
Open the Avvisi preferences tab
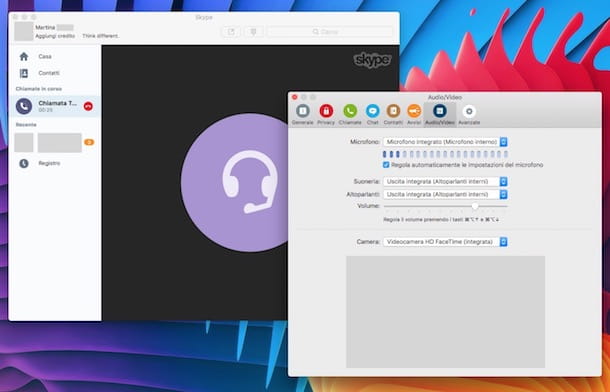[x=414, y=114]
